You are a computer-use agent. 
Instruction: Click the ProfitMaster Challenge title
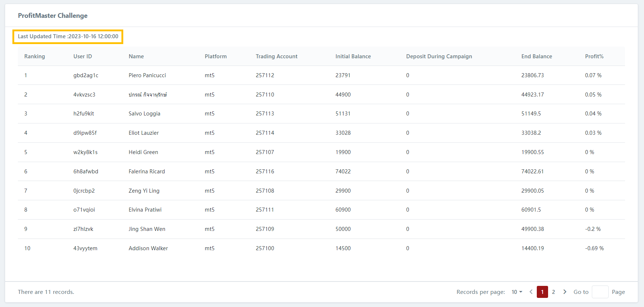coord(53,16)
